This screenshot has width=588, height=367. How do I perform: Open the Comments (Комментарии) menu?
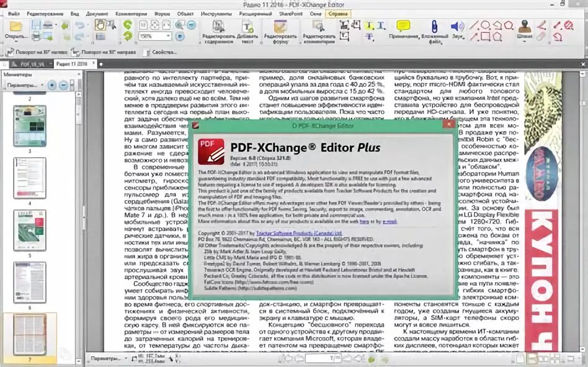coord(131,14)
